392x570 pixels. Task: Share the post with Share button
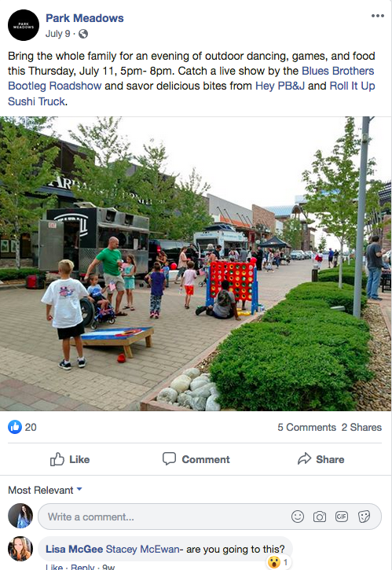pyautogui.click(x=321, y=459)
